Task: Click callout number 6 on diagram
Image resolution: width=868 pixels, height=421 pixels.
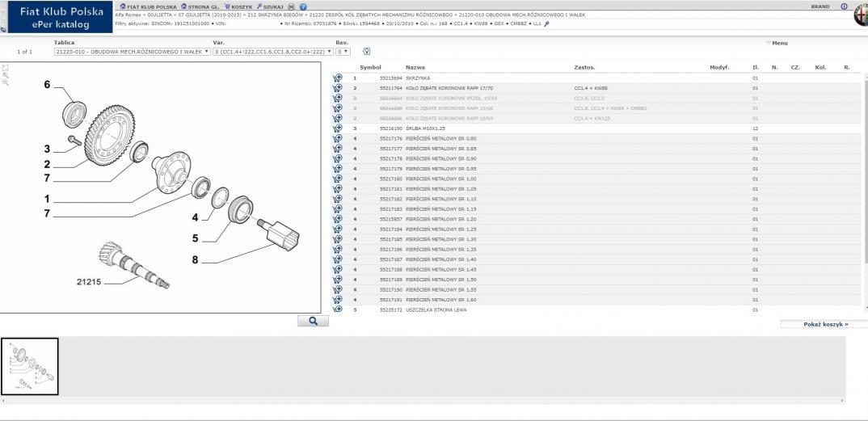Action: tap(47, 85)
